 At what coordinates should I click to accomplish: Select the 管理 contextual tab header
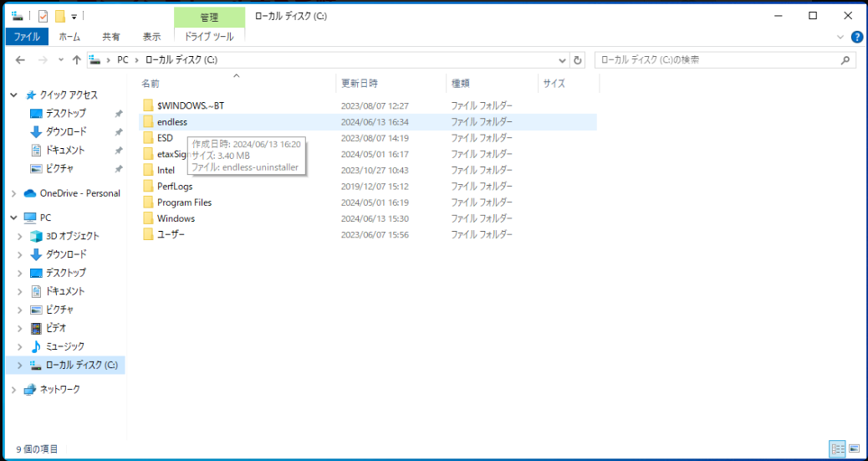tap(209, 18)
